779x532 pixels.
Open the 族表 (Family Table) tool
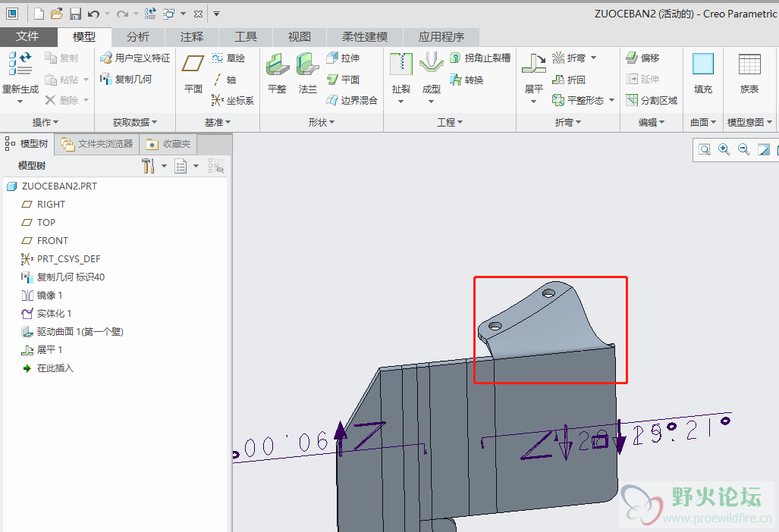tap(749, 74)
